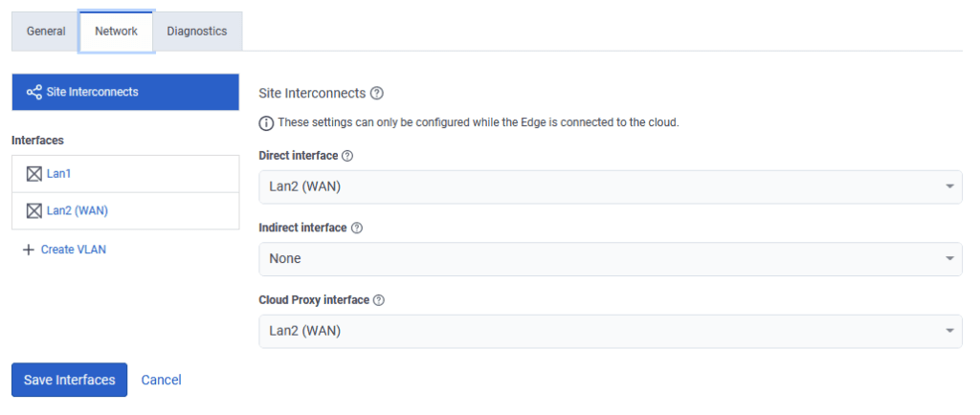Open the Cloud Proxy interface dropdown

tap(610, 331)
